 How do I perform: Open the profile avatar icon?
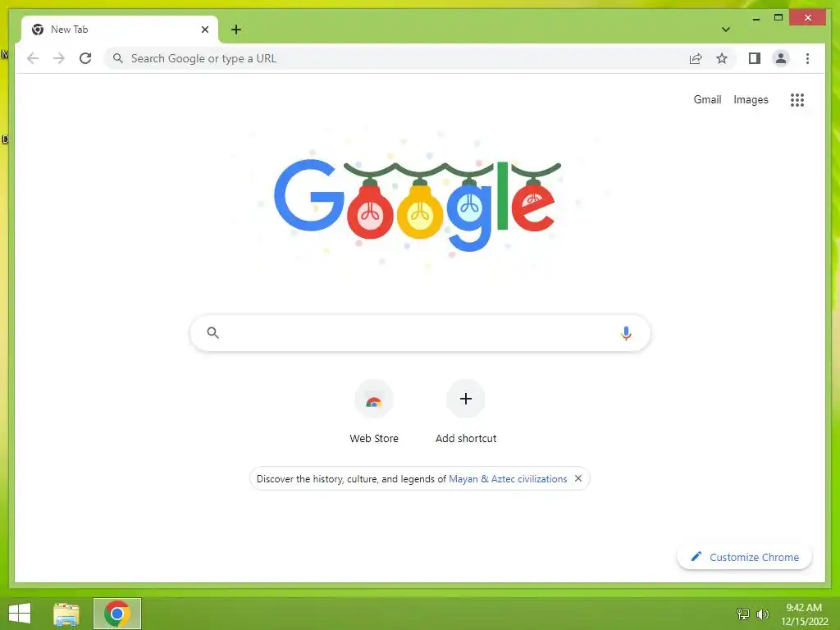(781, 58)
